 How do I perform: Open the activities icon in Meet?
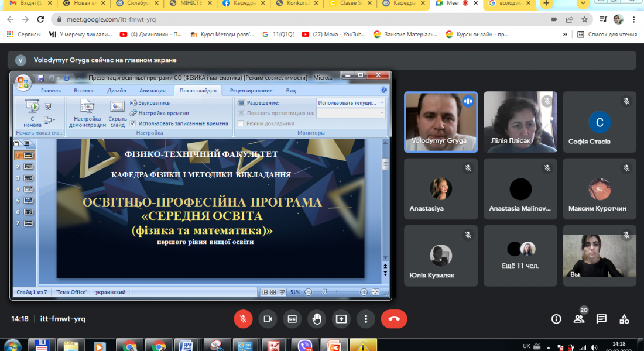tap(624, 319)
